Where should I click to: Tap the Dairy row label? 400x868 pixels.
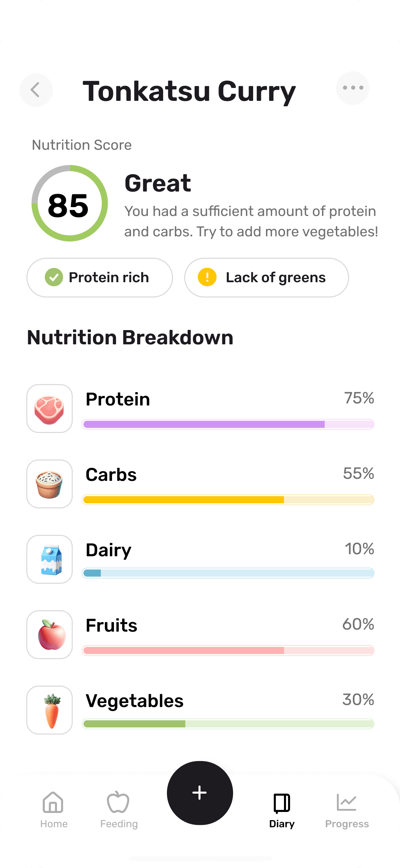[108, 551]
